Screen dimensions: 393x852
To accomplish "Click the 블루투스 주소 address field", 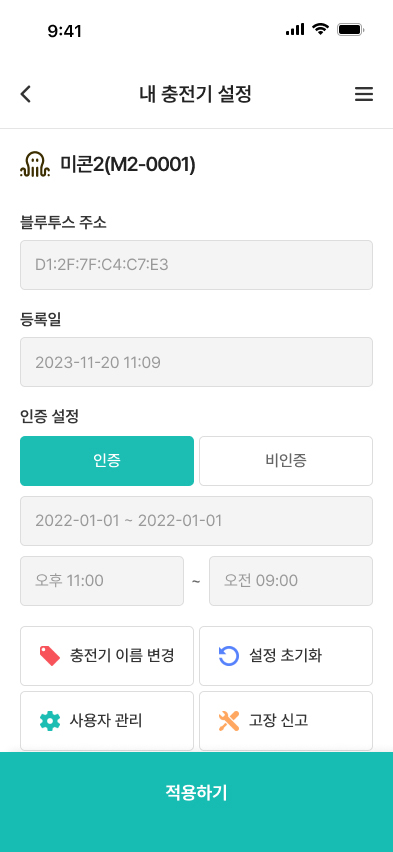I will coord(196,265).
